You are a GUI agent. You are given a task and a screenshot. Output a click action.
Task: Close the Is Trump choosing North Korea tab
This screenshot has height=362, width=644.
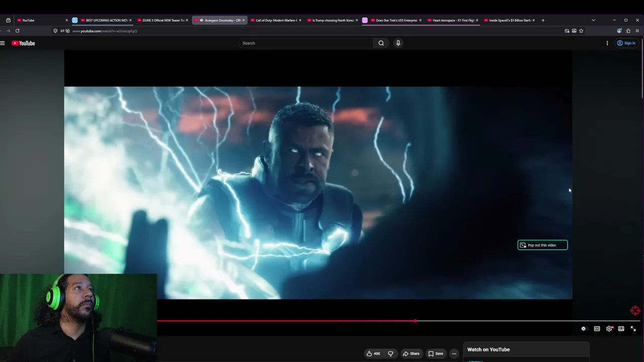tap(357, 20)
